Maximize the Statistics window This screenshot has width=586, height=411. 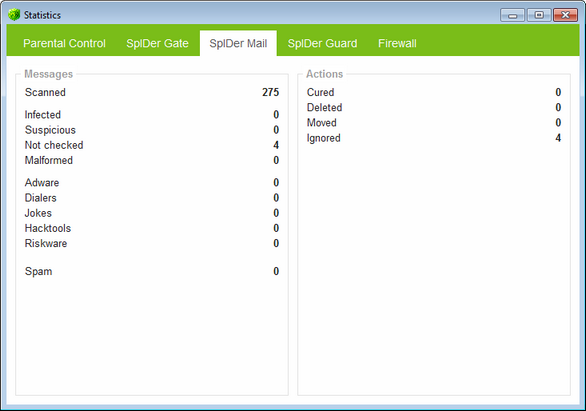click(x=539, y=15)
